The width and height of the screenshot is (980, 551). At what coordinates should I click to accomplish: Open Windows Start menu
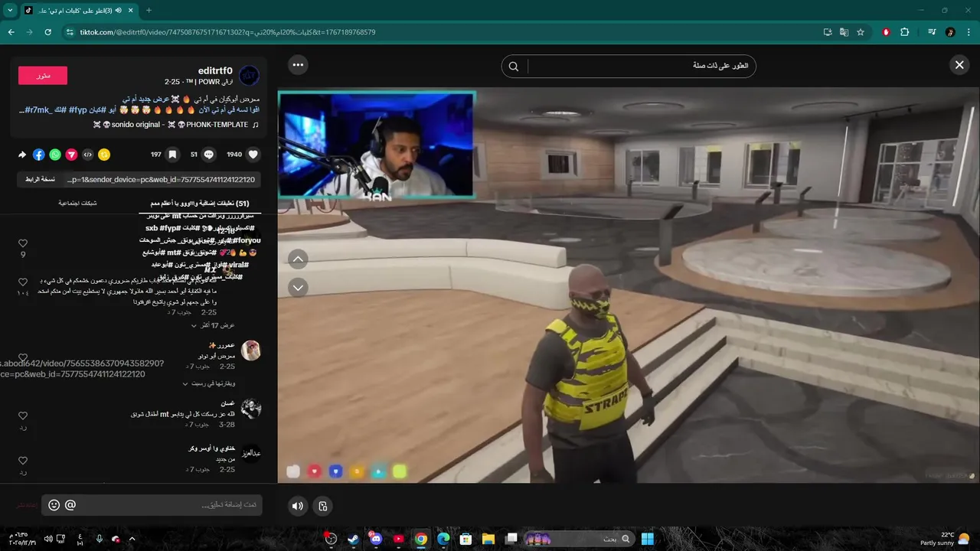[x=647, y=539]
